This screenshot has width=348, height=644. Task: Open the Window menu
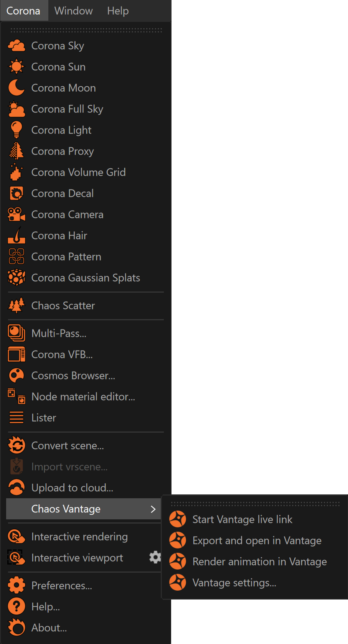74,11
